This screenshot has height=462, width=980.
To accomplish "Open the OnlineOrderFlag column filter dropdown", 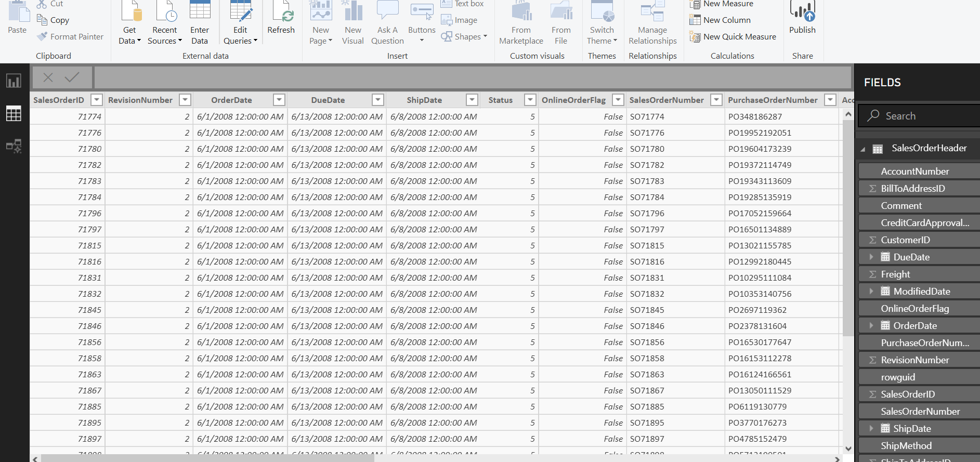I will tap(618, 100).
